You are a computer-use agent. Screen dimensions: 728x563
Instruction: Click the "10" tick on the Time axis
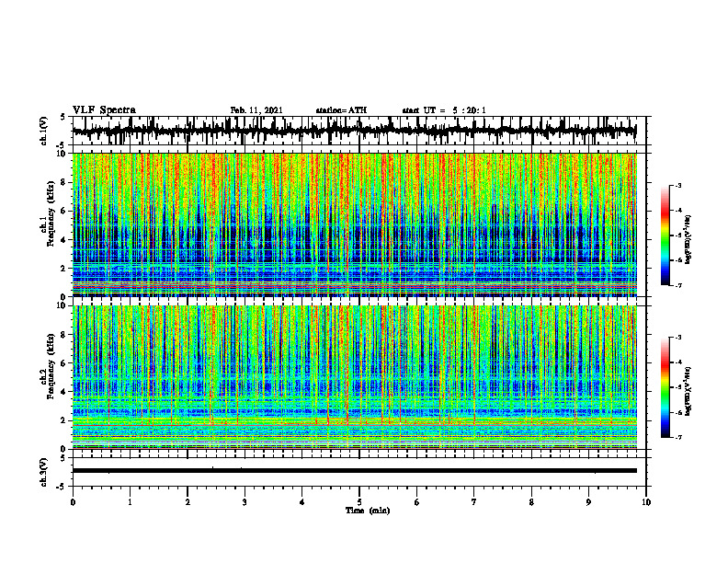(x=646, y=502)
